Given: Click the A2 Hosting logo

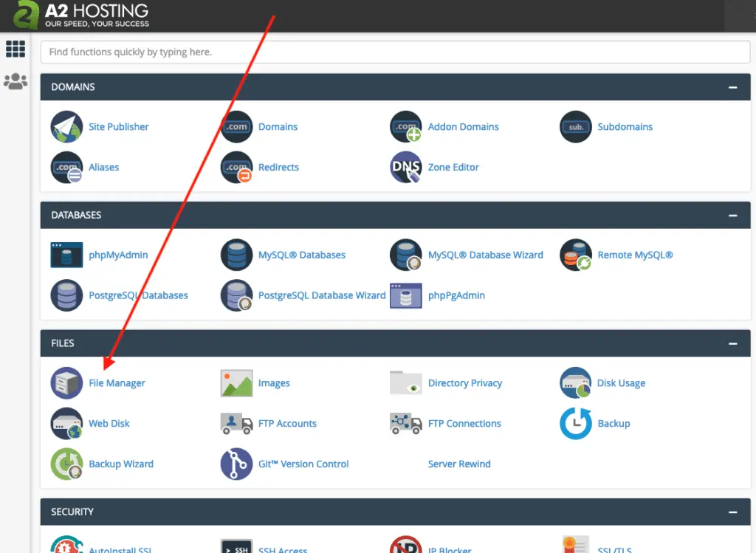Looking at the screenshot, I should 81,16.
